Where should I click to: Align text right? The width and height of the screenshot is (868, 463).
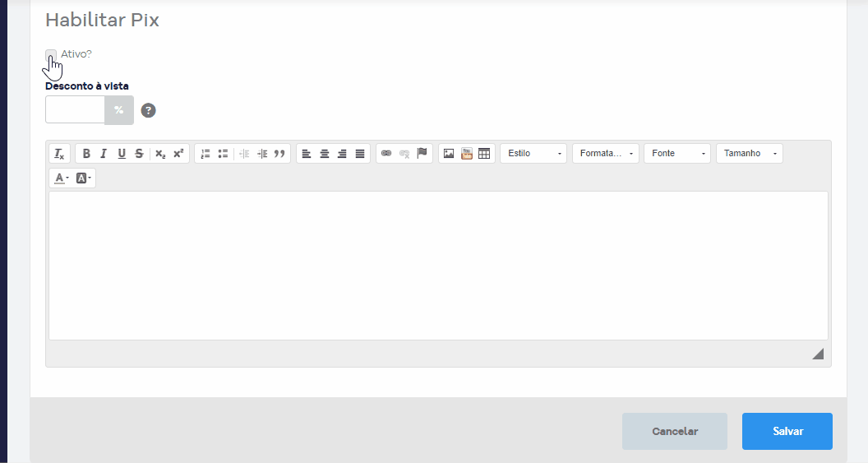pos(342,154)
